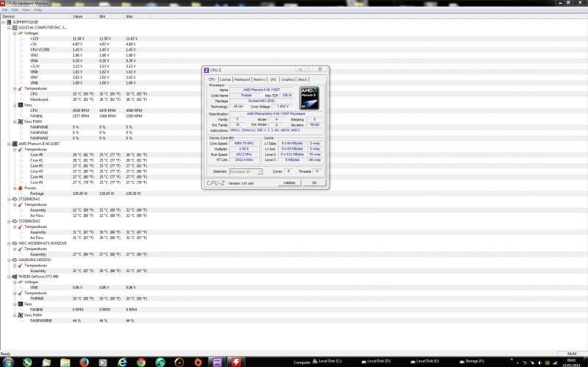Launch Internet Explorer from the taskbar
This screenshot has height=367, width=588.
tap(122, 362)
